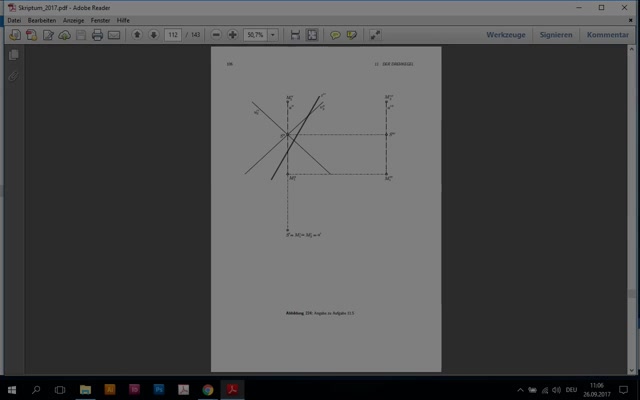Open the Anzeige menu
Screen dimensions: 640x400
74,20
